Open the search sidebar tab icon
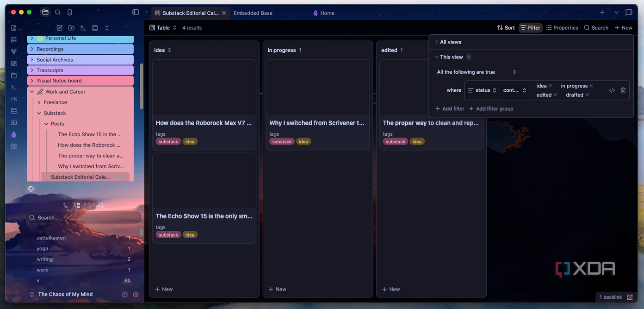 [x=57, y=13]
